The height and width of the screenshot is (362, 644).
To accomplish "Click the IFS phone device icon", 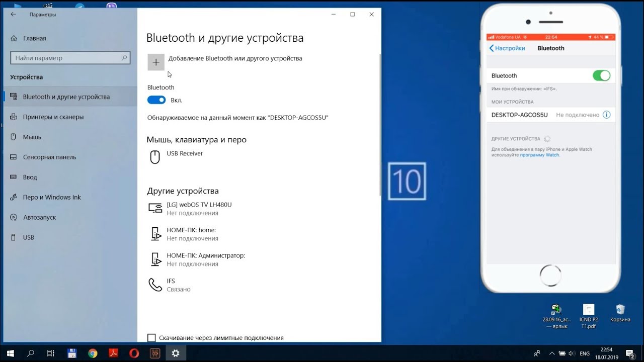I will point(155,285).
